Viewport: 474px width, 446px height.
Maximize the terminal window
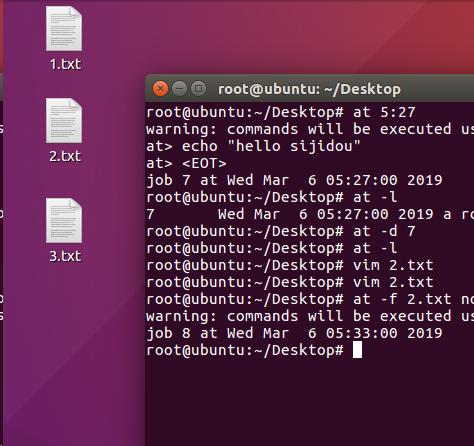click(x=199, y=89)
